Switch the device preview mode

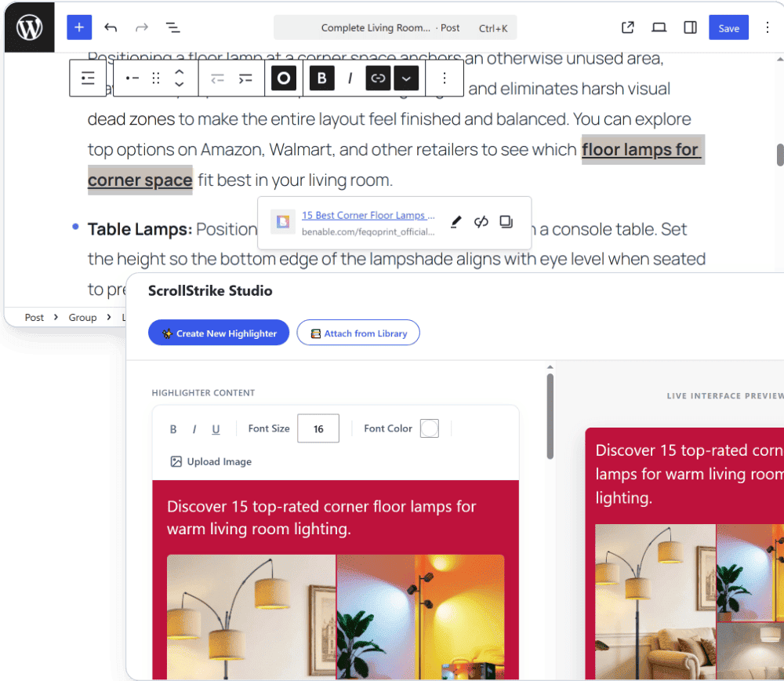point(659,27)
